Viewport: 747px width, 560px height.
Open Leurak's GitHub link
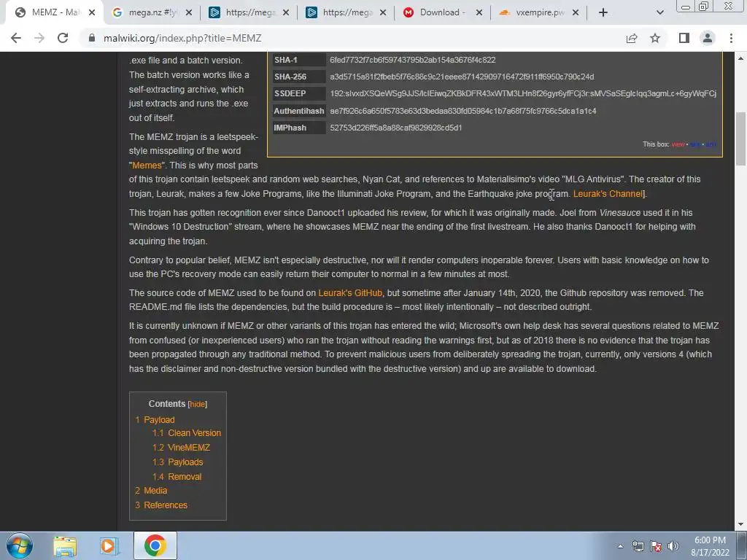350,293
